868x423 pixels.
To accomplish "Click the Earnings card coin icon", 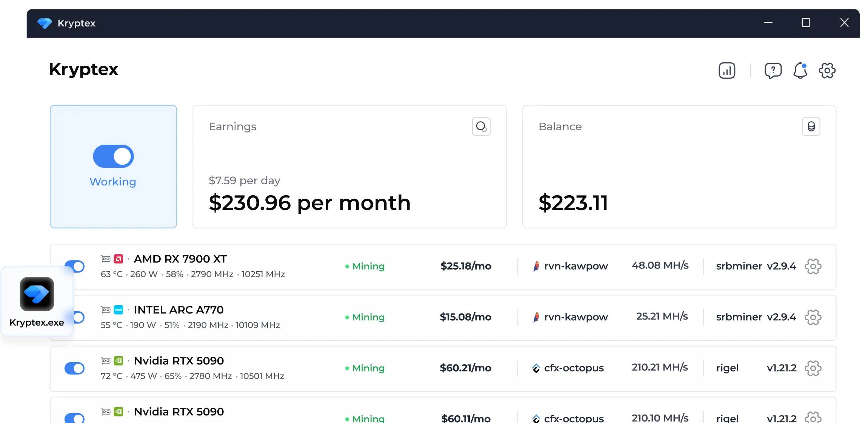I will (x=481, y=127).
